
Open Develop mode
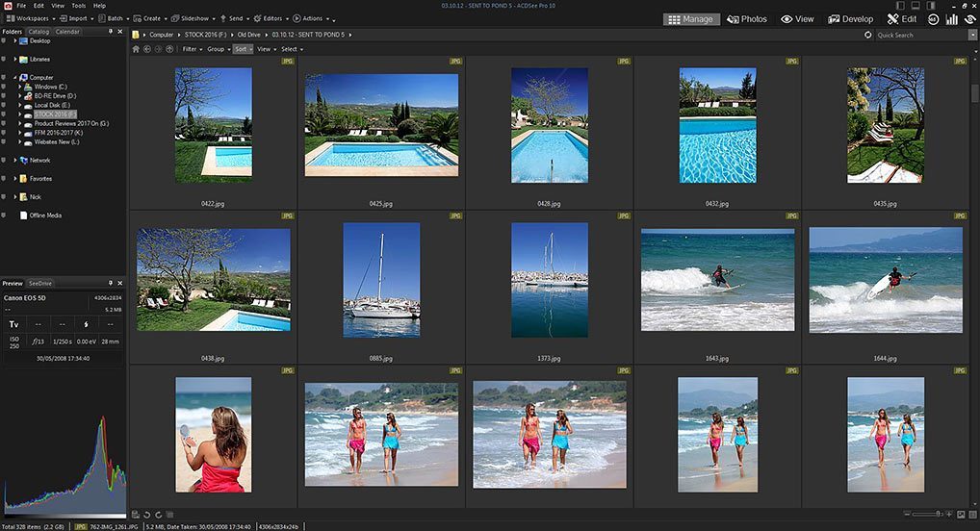coord(850,19)
